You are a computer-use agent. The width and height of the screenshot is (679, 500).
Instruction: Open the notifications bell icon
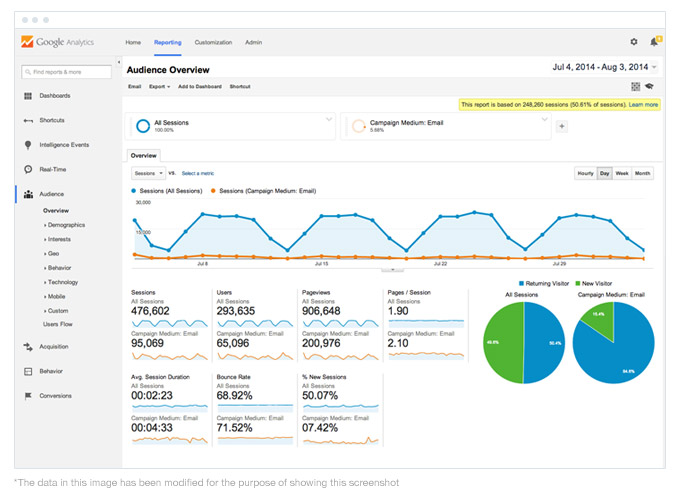[655, 42]
